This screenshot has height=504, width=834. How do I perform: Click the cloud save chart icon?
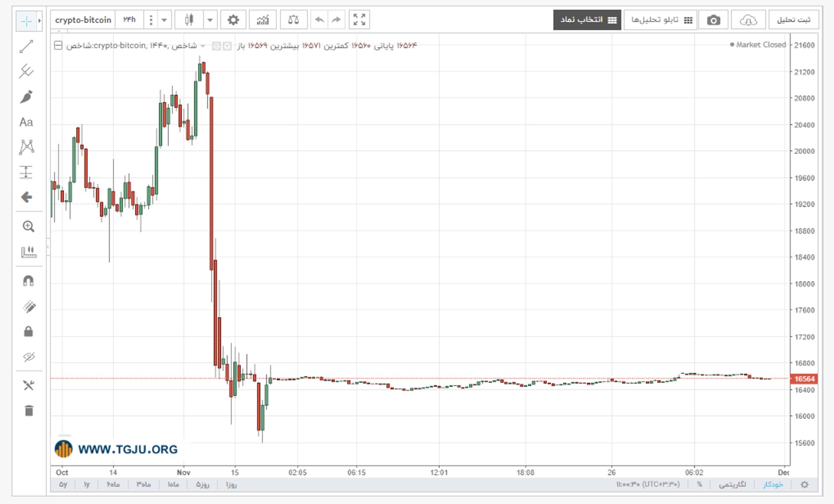point(748,20)
